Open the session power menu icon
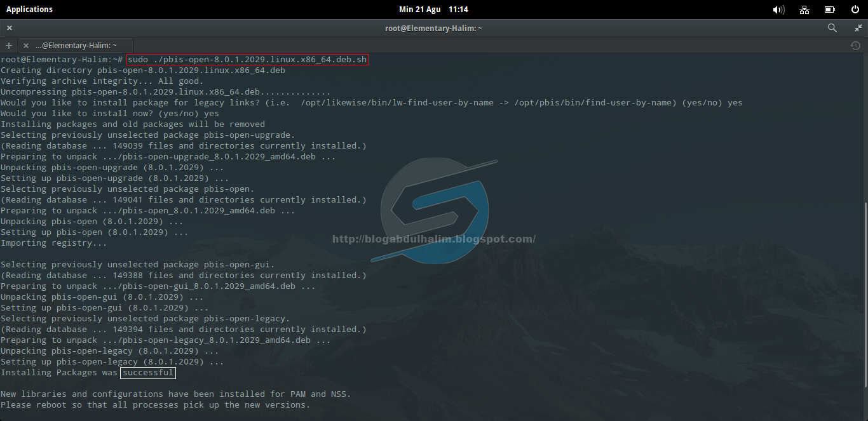This screenshot has width=868, height=421. [855, 10]
